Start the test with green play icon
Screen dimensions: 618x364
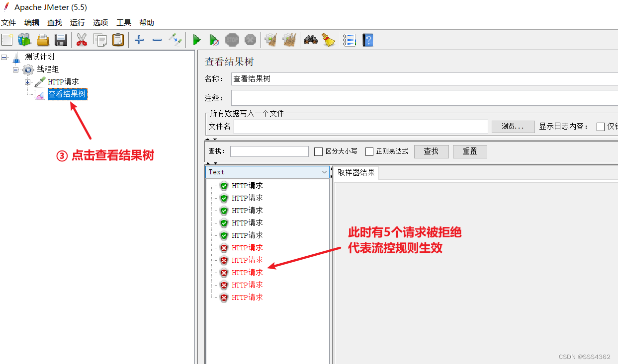tap(196, 40)
